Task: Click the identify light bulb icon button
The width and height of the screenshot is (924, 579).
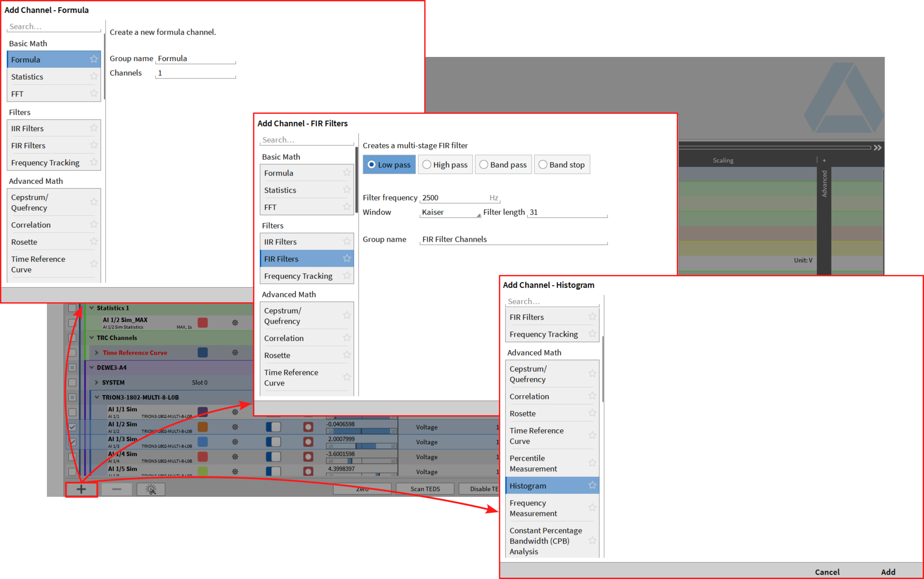Action: coord(151,489)
